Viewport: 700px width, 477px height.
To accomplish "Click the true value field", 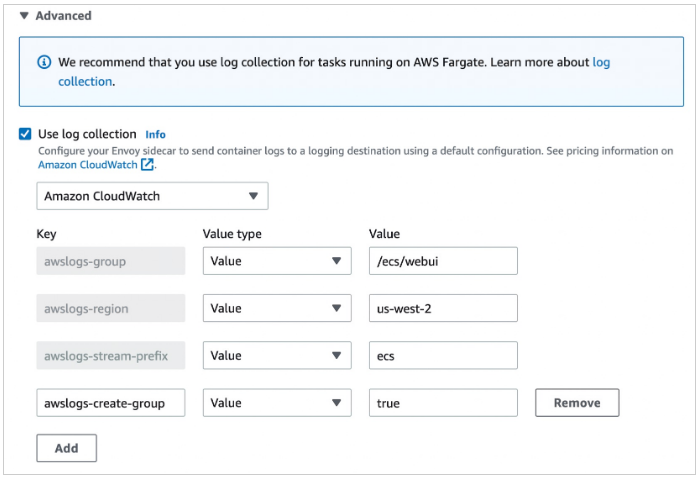I will 443,403.
